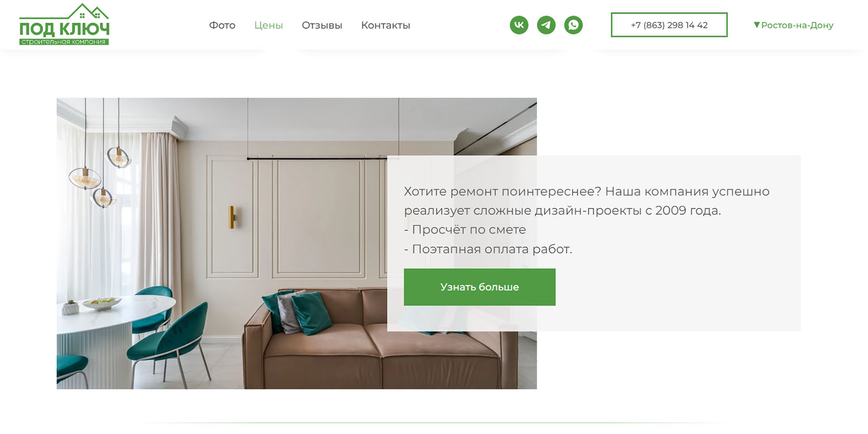Click the строительная компания tagline under the logo
The image size is (868, 434).
pyautogui.click(x=64, y=42)
